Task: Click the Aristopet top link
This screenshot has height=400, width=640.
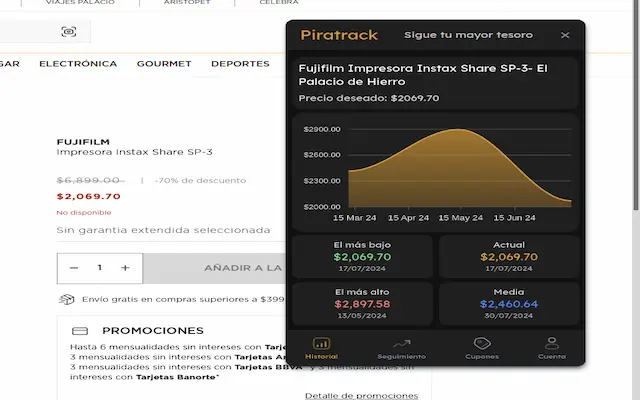Action: (x=187, y=3)
